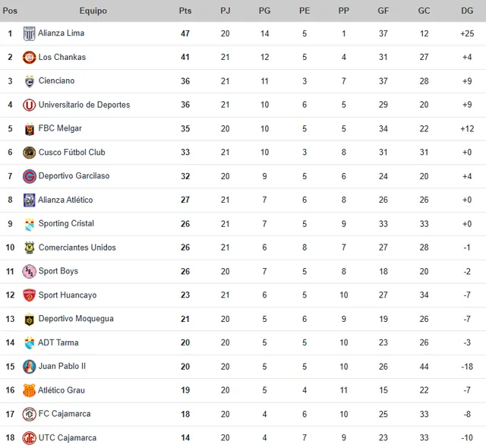Click the UTC Cajamarca red logo
The height and width of the screenshot is (448, 486).
pos(29,438)
